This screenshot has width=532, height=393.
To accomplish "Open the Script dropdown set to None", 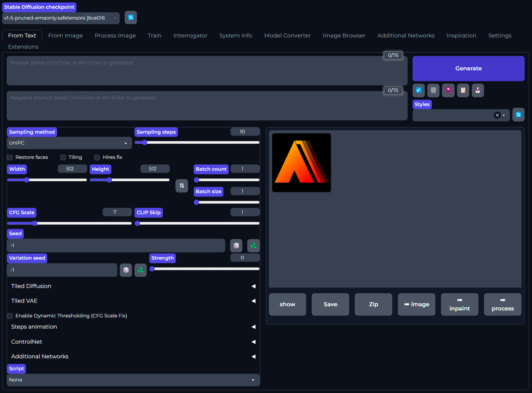I will tap(133, 380).
